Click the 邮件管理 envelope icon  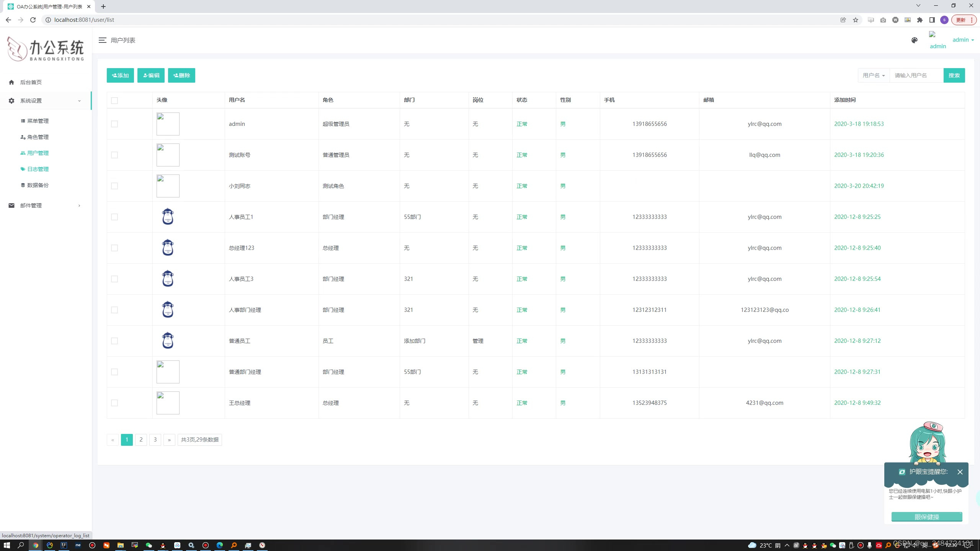pyautogui.click(x=11, y=205)
